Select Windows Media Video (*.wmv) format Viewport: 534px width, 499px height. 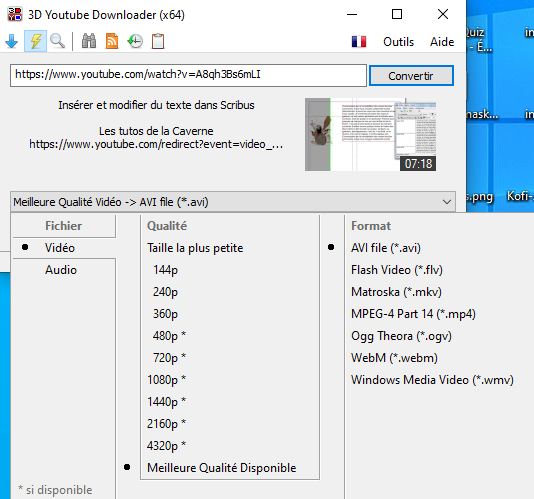pos(433,380)
